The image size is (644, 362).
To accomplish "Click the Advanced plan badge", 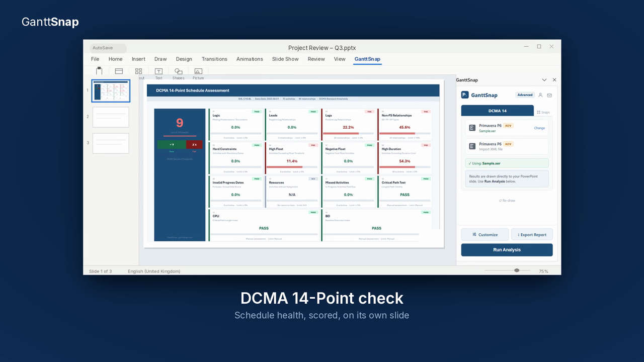I will click(x=525, y=95).
